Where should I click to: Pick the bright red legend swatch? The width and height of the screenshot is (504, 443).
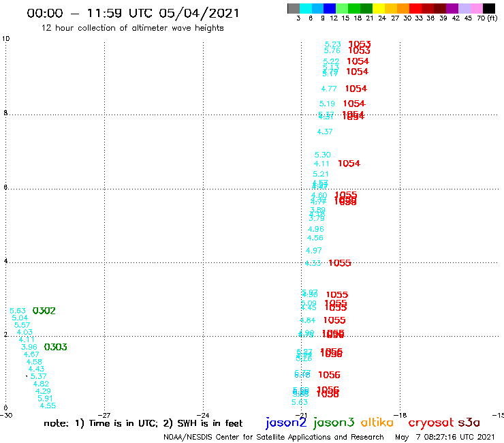pyautogui.click(x=415, y=8)
